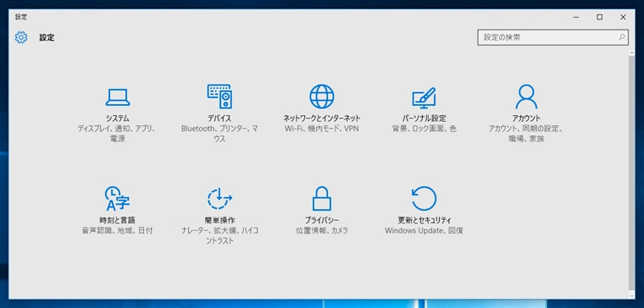Click '背景、ロック画面、色' description
The height and width of the screenshot is (308, 644).
tap(424, 129)
